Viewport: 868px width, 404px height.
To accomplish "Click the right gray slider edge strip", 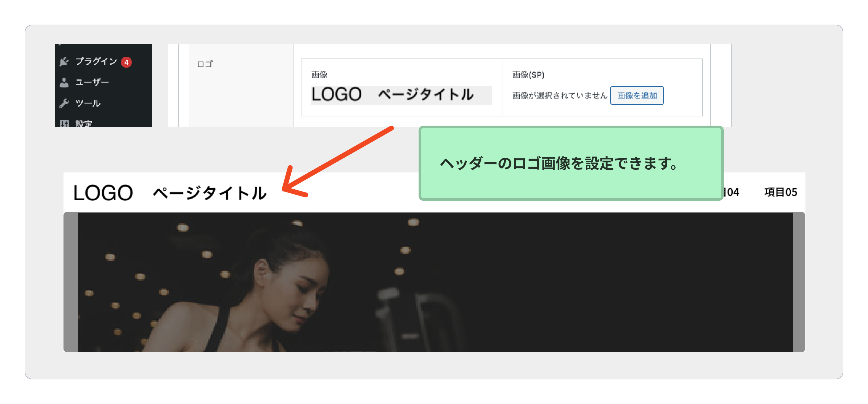I will 799,282.
